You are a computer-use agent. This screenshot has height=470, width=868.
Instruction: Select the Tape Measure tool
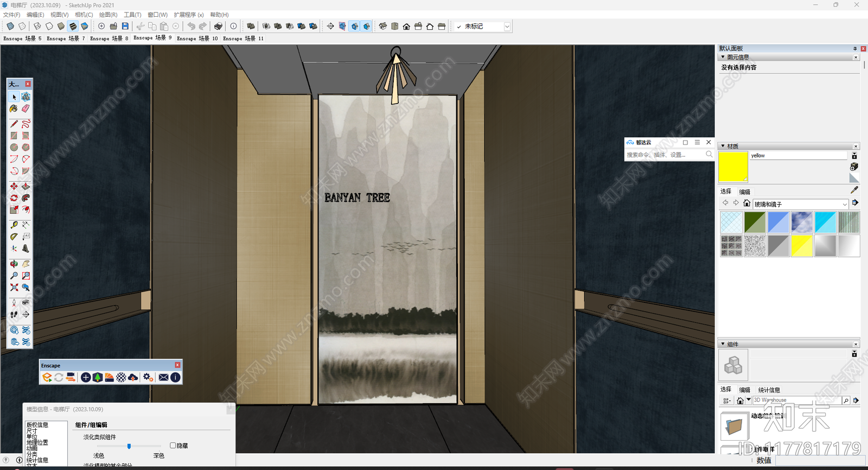tap(14, 224)
